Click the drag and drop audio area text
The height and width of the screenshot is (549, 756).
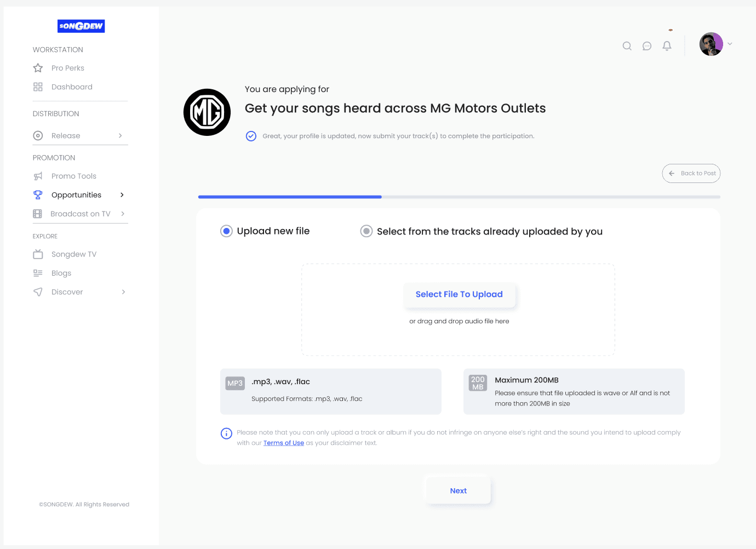459,321
